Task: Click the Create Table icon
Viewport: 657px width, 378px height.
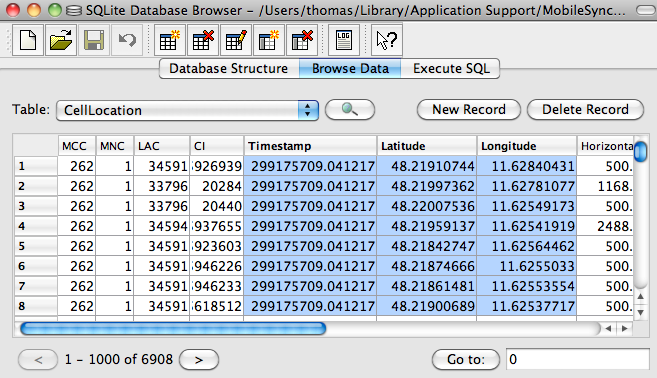Action: (x=170, y=40)
